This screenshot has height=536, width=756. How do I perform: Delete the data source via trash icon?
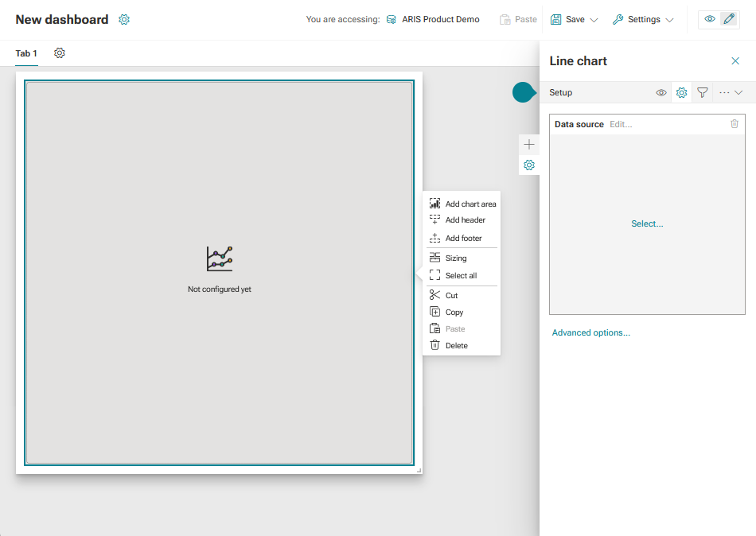[x=735, y=124]
